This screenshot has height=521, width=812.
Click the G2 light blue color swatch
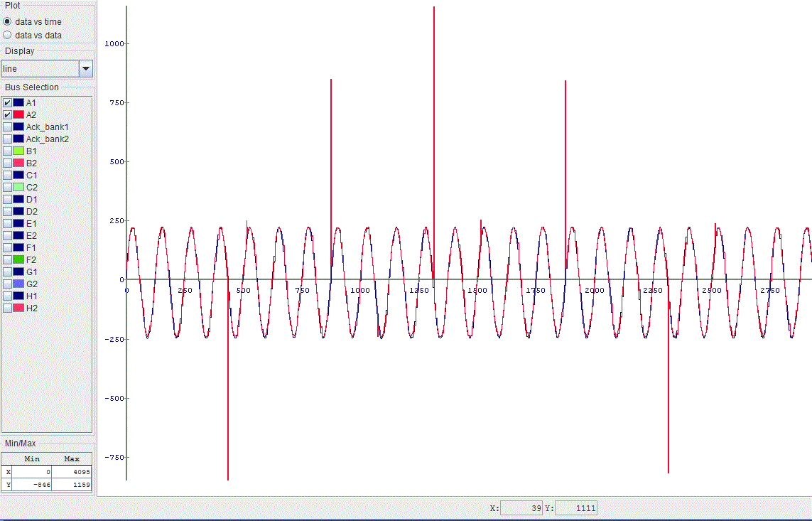[18, 284]
